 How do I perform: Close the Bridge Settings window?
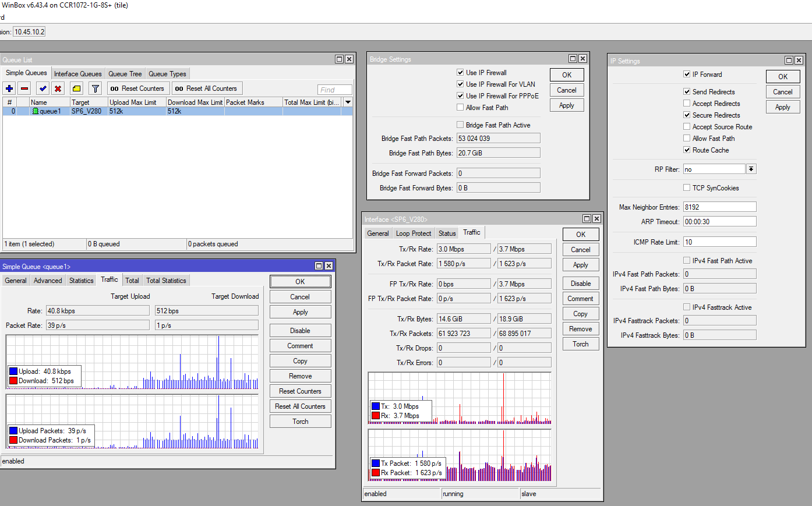(582, 59)
